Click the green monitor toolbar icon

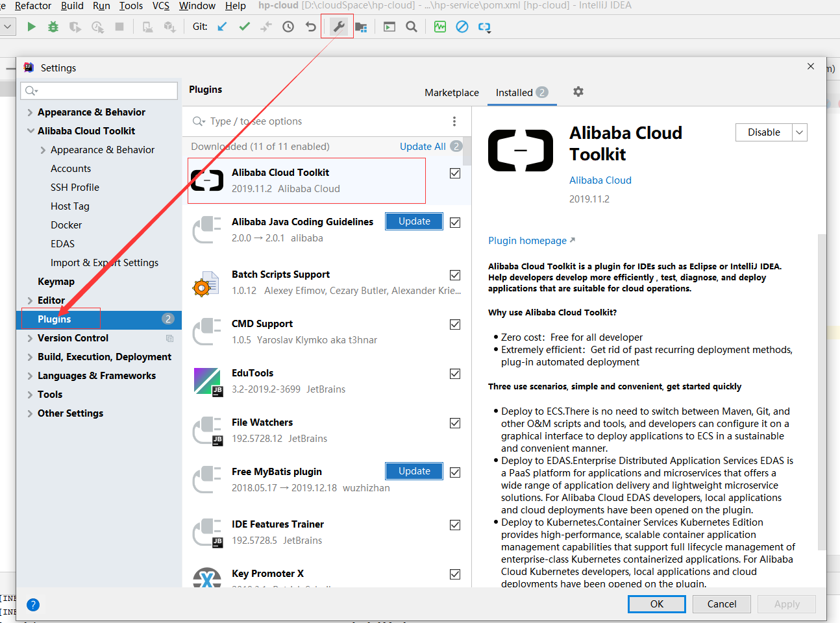tap(440, 27)
